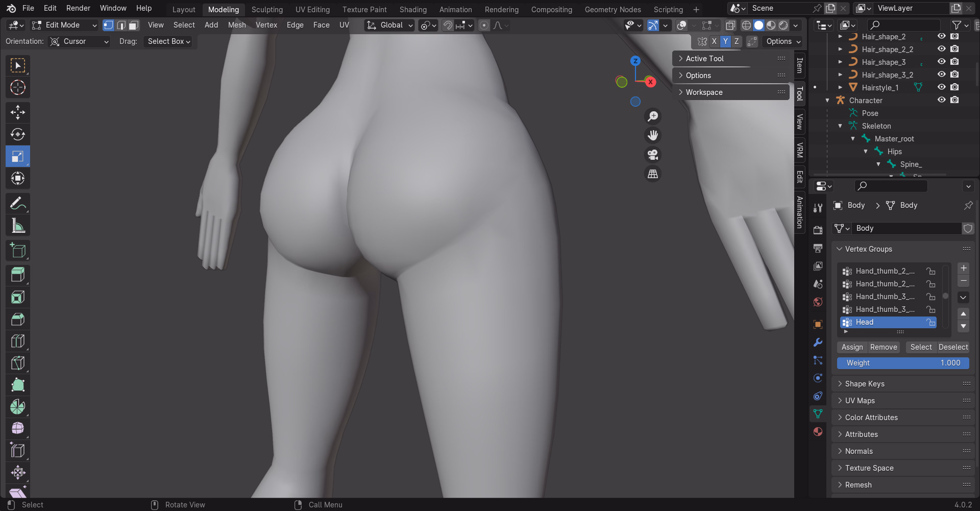This screenshot has height=511, width=980.
Task: Open the Edit Mode dropdown
Action: [64, 25]
